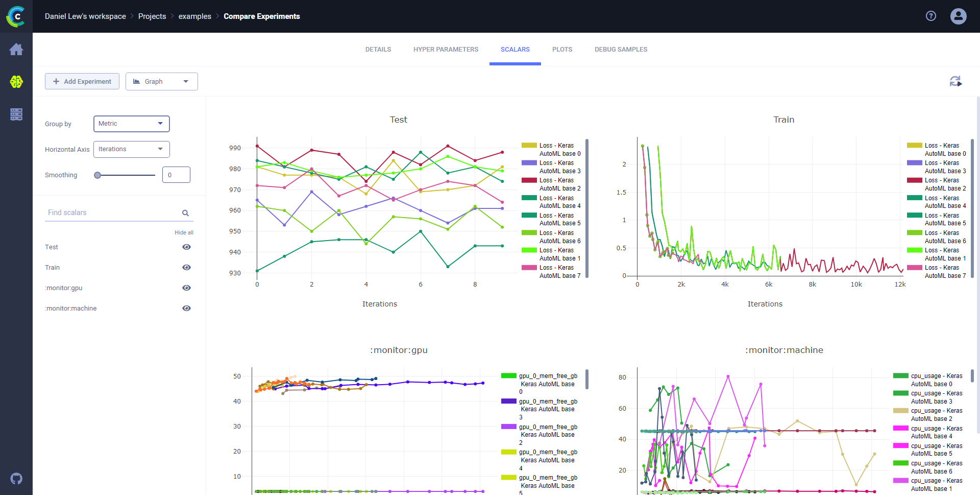Click the search magnifier in Find scalars
Screen dimensions: 980x495
tap(185, 213)
